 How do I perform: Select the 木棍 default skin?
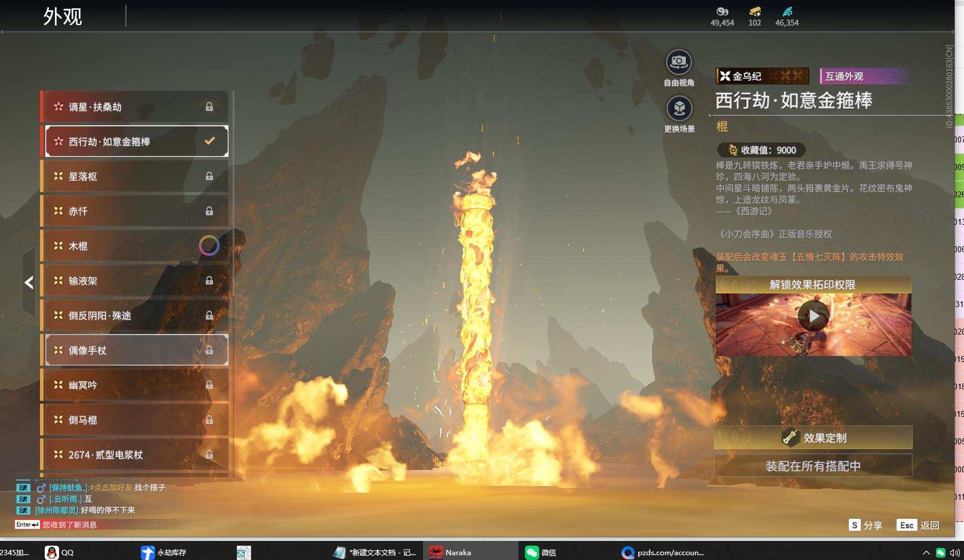(134, 246)
